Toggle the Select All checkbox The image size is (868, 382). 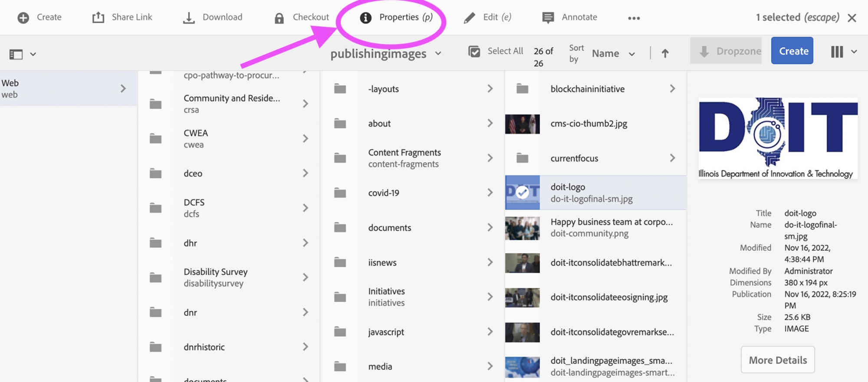474,52
